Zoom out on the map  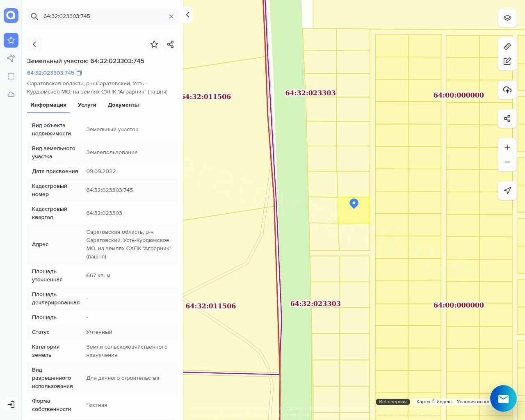click(x=507, y=162)
